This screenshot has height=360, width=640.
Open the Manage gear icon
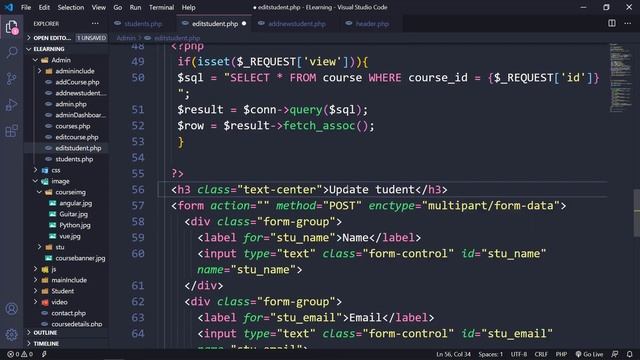(11, 335)
